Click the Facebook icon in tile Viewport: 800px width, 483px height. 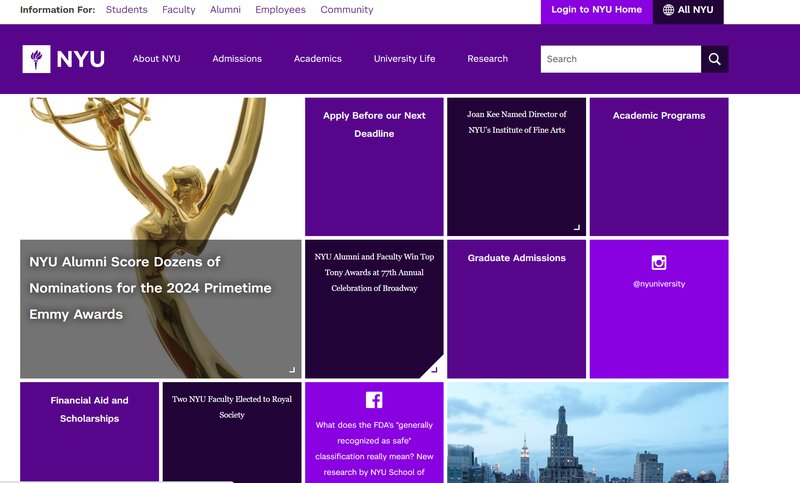[x=374, y=400]
